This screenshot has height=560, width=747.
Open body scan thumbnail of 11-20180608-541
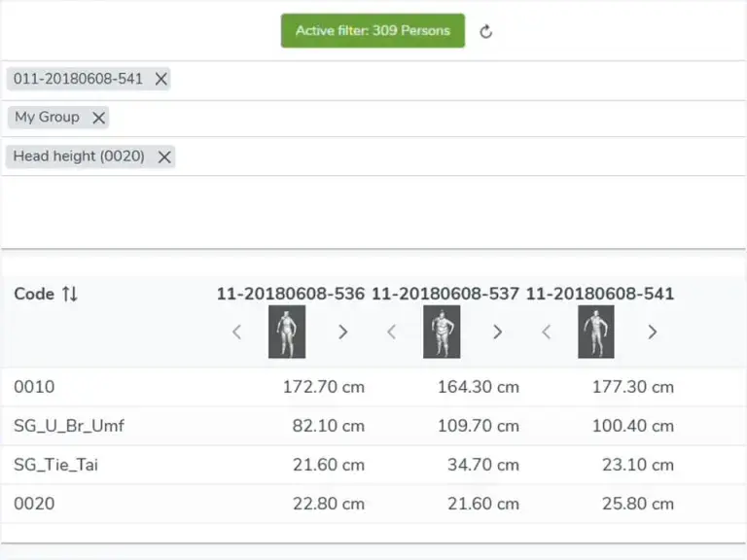(x=596, y=332)
